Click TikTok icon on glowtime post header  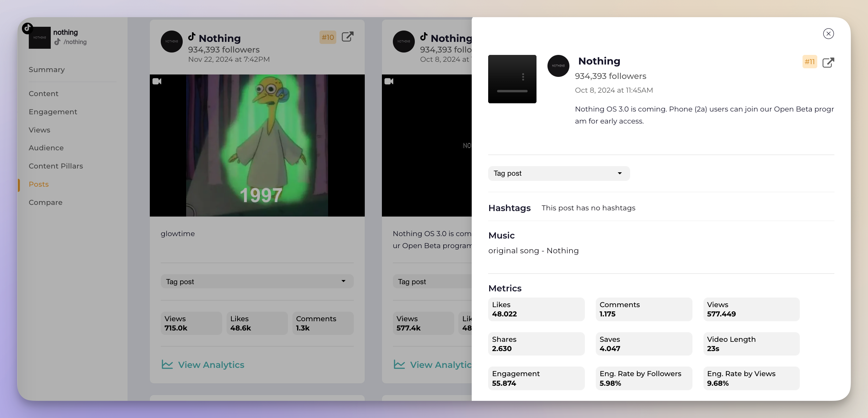192,37
